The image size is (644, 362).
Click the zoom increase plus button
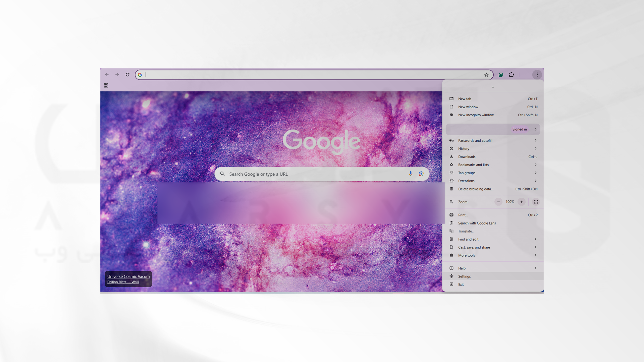click(522, 202)
